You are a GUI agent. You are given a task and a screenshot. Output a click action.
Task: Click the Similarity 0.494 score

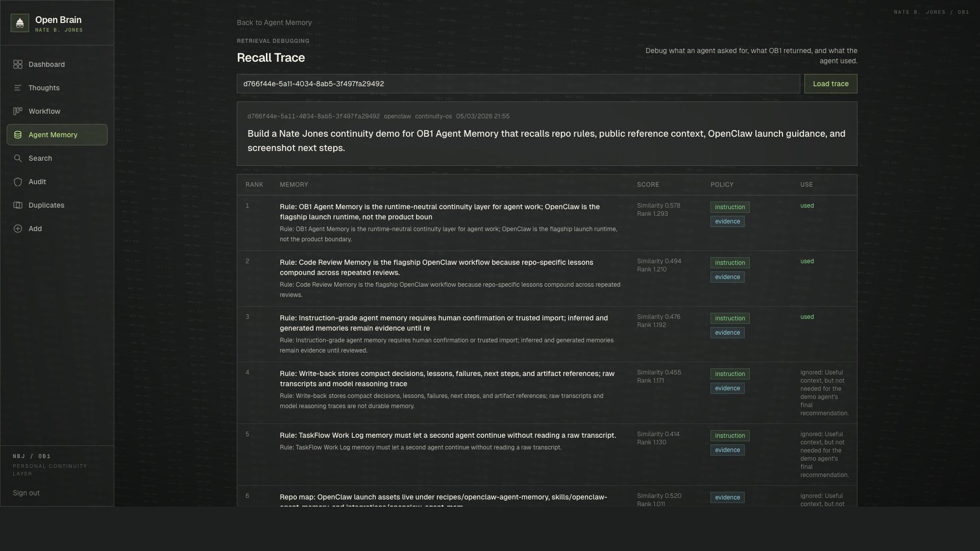coord(659,261)
